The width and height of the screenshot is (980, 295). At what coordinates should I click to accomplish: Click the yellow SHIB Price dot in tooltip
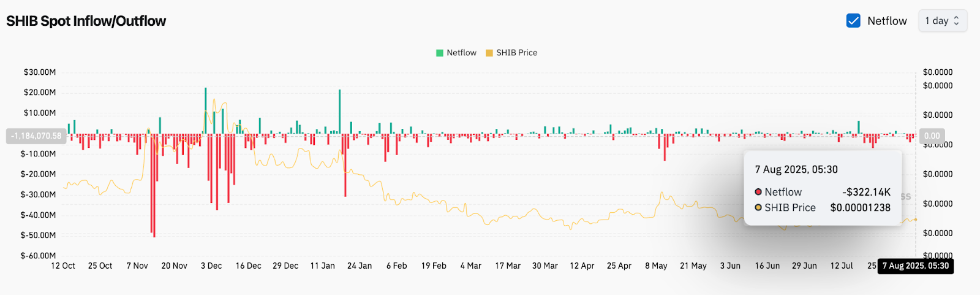758,208
